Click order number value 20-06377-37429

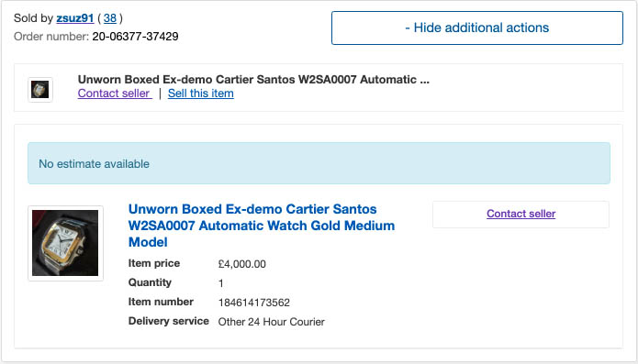[135, 37]
